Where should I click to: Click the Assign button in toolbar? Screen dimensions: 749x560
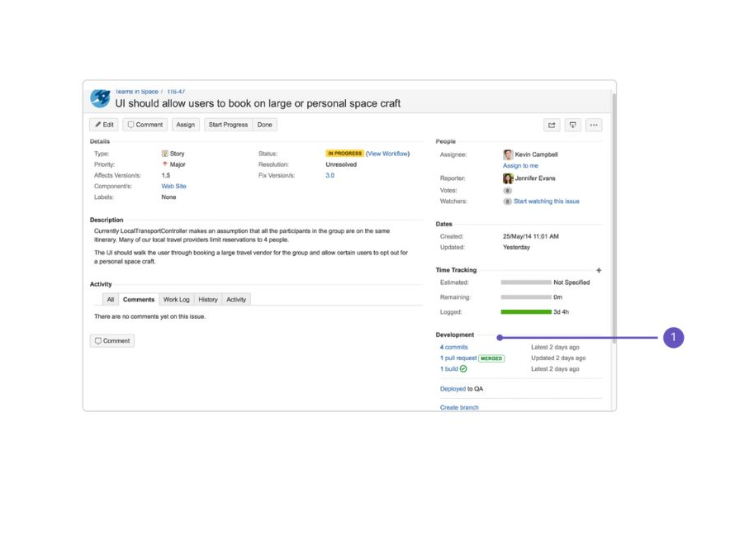(186, 125)
